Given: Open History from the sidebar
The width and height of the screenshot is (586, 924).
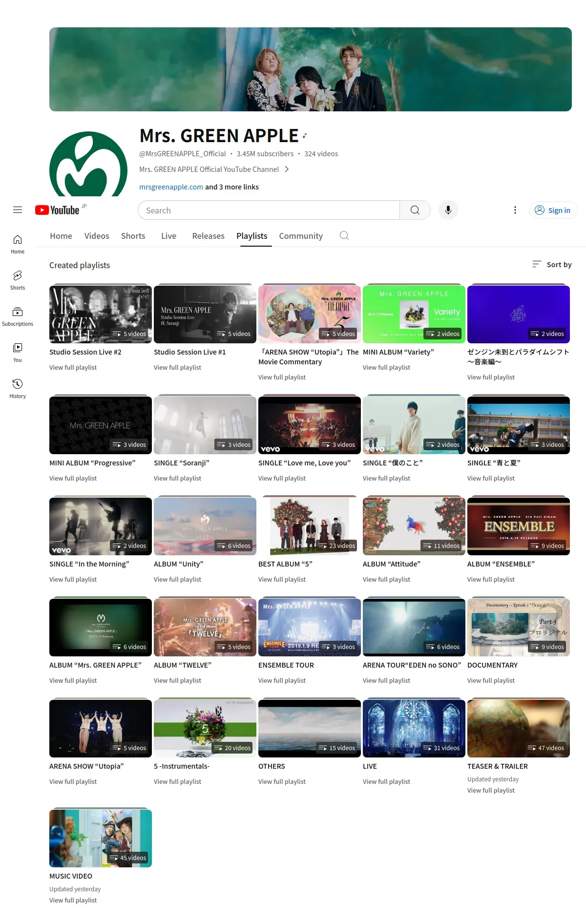Looking at the screenshot, I should click(x=18, y=389).
